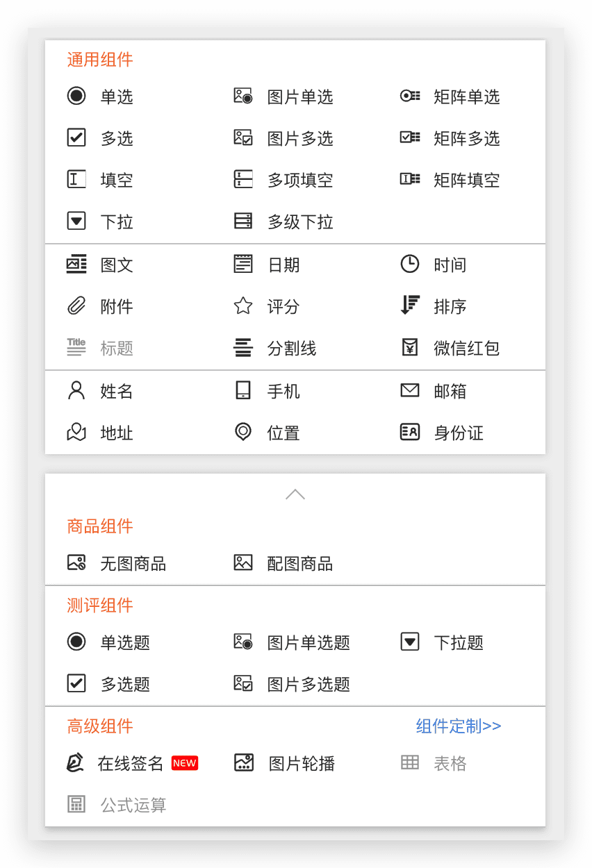Click the 身份证 label
This screenshot has height=868, width=592.
(459, 433)
